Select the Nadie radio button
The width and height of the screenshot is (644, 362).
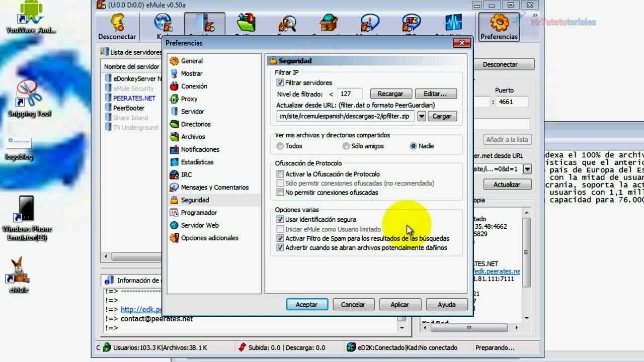tap(414, 146)
